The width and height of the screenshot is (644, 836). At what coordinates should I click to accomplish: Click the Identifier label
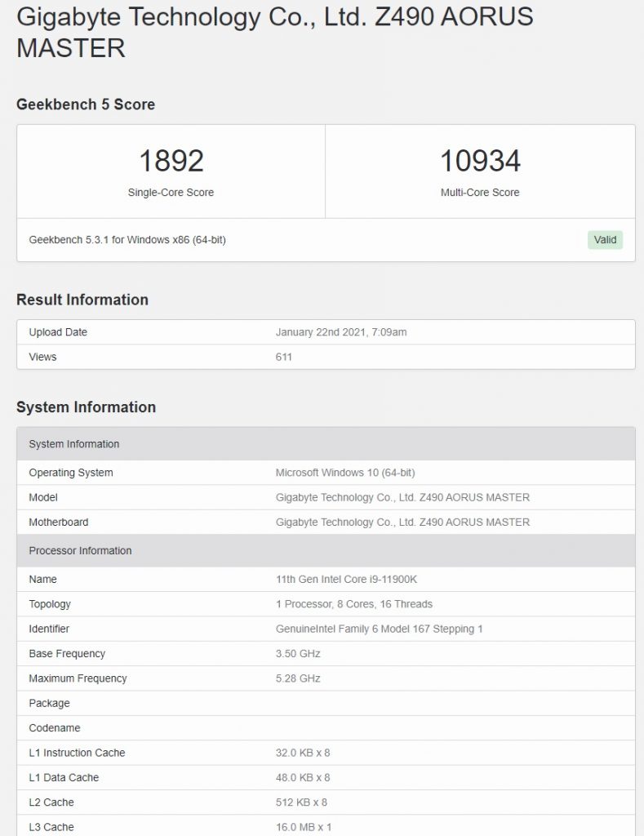(x=49, y=629)
